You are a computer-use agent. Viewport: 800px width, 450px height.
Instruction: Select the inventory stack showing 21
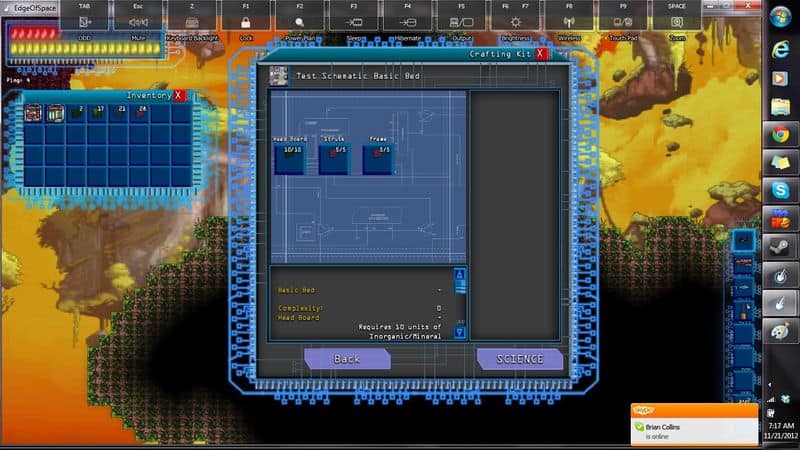(118, 113)
